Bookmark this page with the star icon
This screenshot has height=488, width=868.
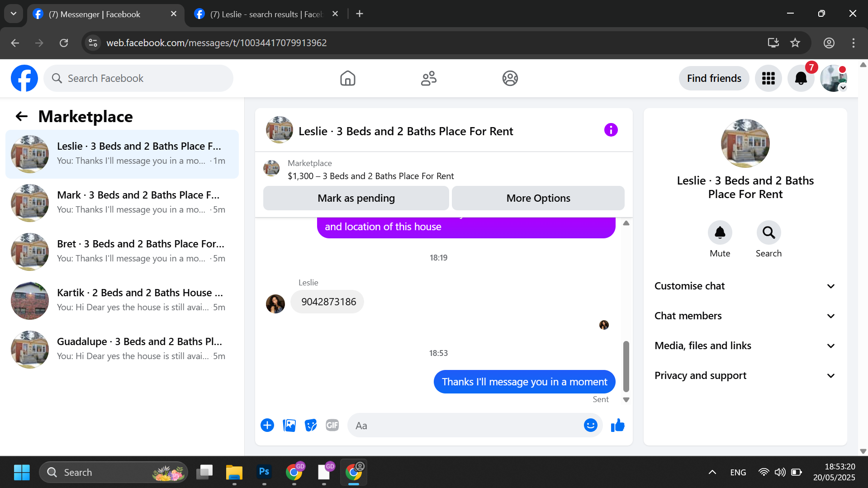click(x=795, y=43)
